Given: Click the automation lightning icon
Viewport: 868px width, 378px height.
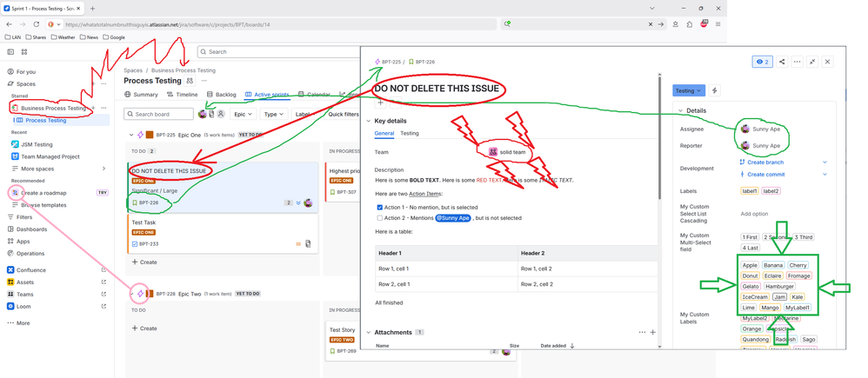Looking at the screenshot, I should 715,90.
